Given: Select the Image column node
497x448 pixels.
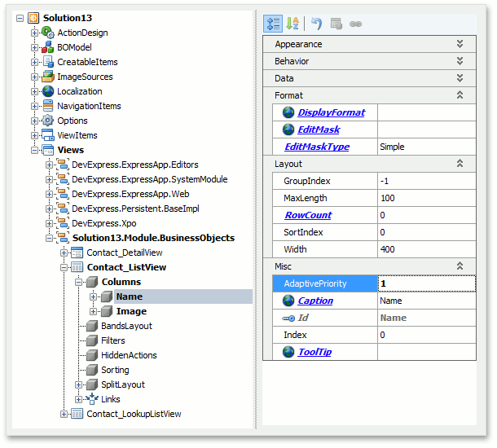Looking at the screenshot, I should pyautogui.click(x=131, y=311).
